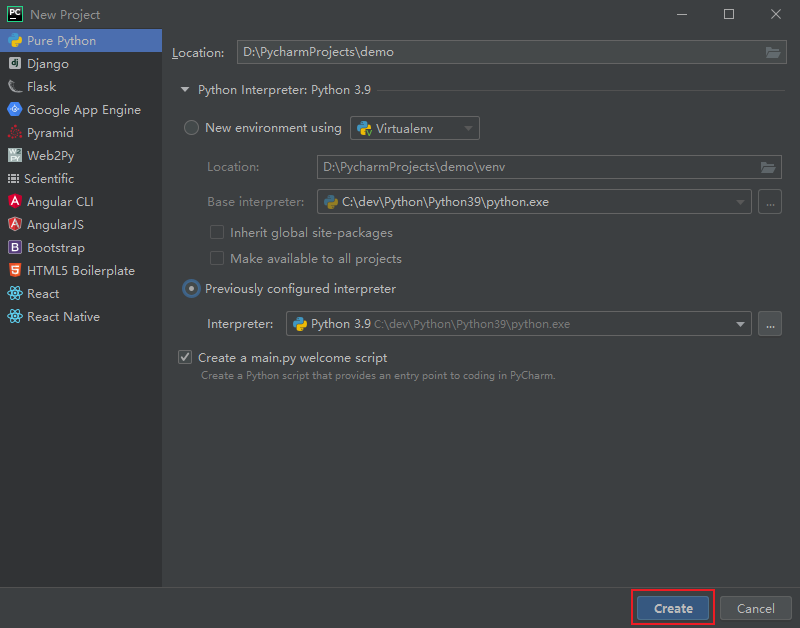The width and height of the screenshot is (800, 628).
Task: Click the Django project icon
Action: click(x=15, y=63)
